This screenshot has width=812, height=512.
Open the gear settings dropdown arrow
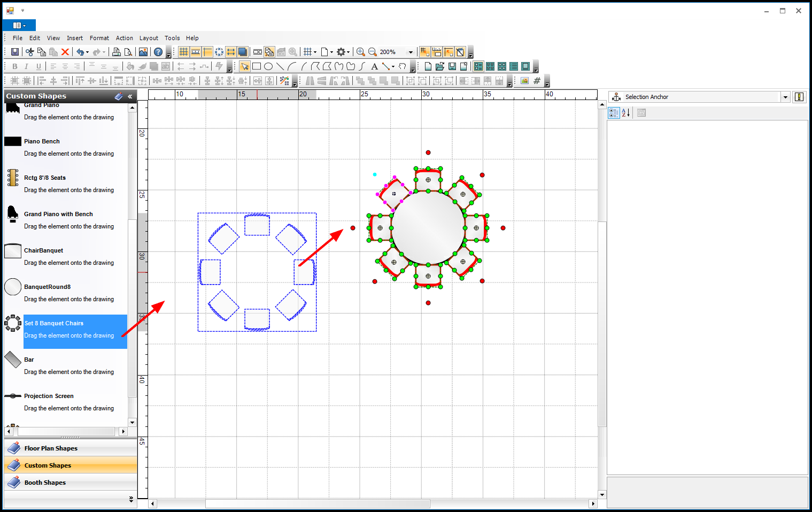click(x=348, y=52)
